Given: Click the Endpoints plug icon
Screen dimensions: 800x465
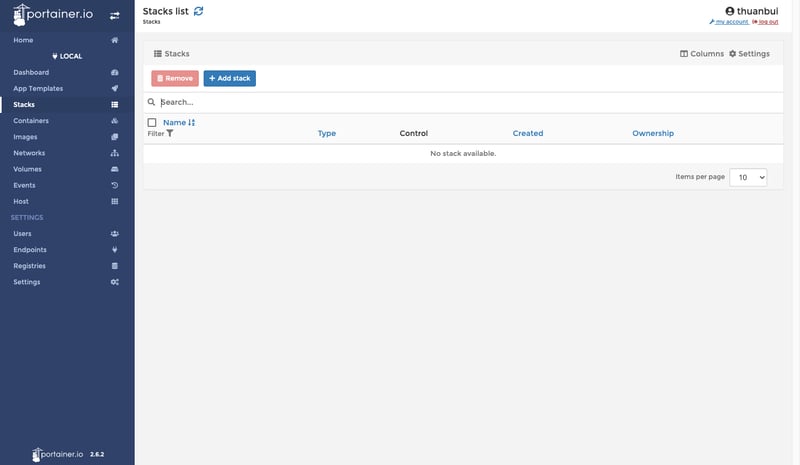Looking at the screenshot, I should point(115,250).
